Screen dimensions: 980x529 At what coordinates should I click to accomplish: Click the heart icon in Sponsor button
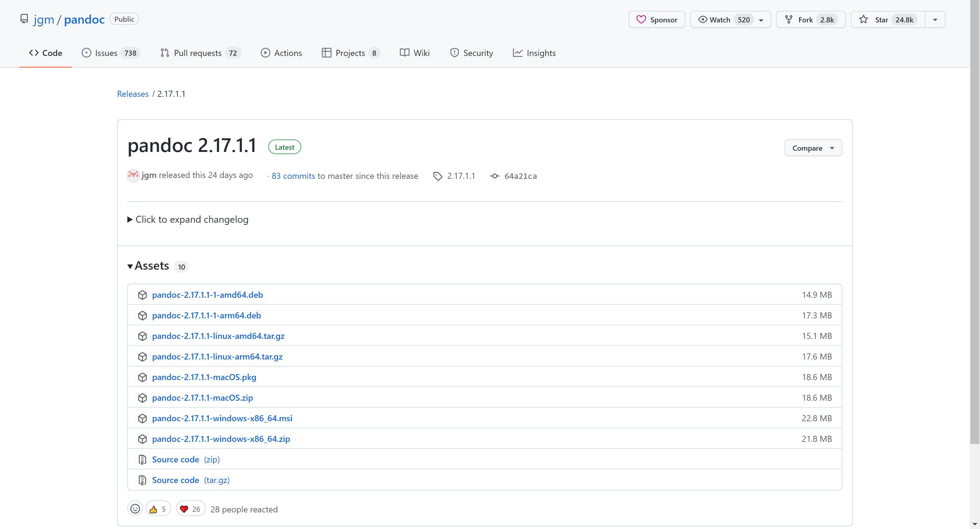click(641, 19)
